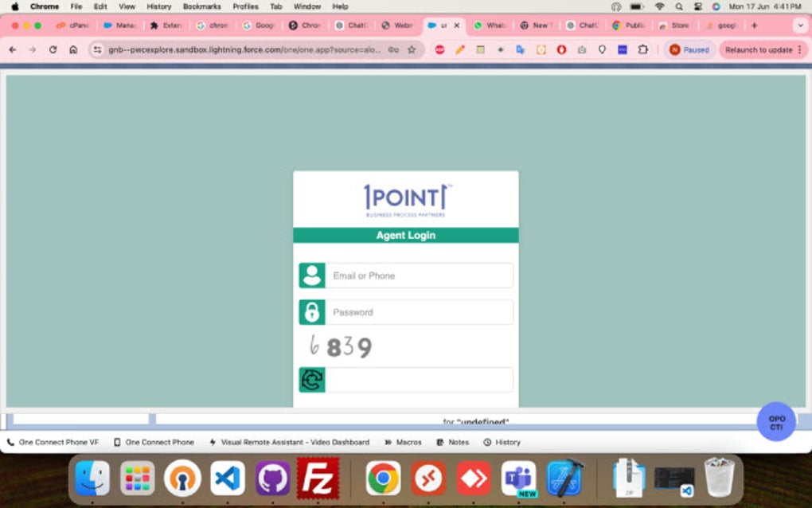812x508 pixels.
Task: Open AnyDesk from the Dock
Action: pos(474,478)
